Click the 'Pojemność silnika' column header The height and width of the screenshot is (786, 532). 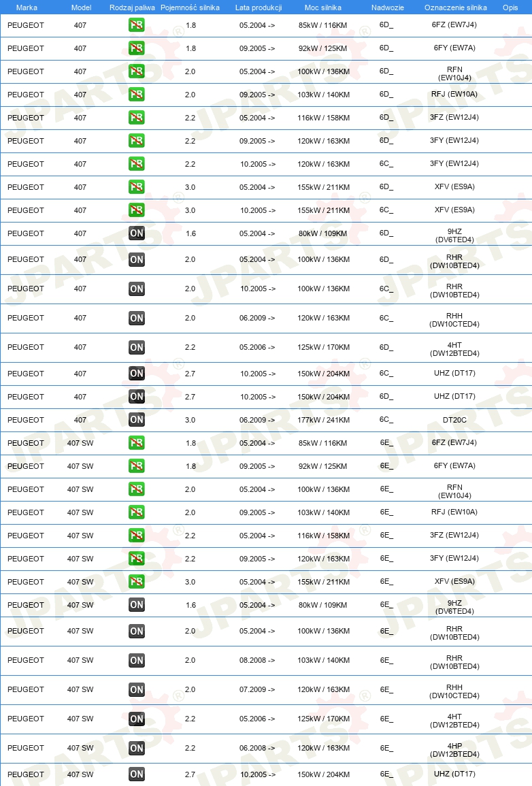pos(190,7)
